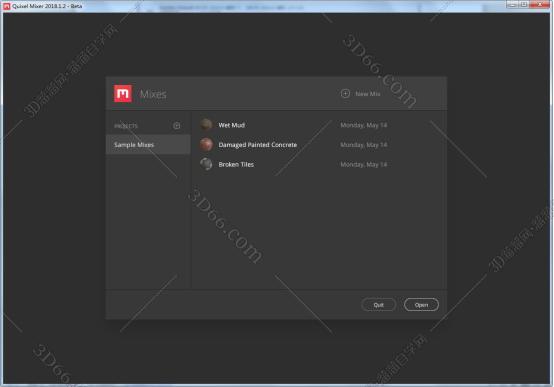Screen dimensions: 554x387
Task: Click the Quixel Mixer title bar icon
Action: pyautogui.click(x=6, y=6)
